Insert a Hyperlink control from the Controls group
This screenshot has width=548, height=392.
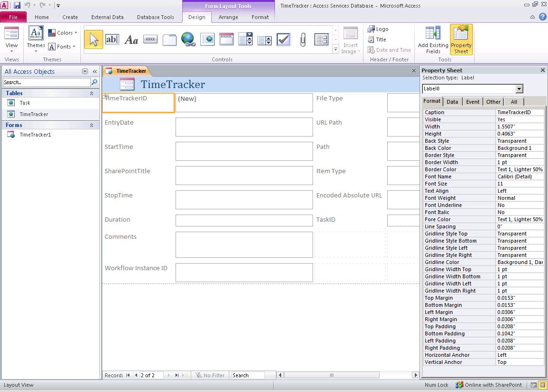click(x=188, y=39)
